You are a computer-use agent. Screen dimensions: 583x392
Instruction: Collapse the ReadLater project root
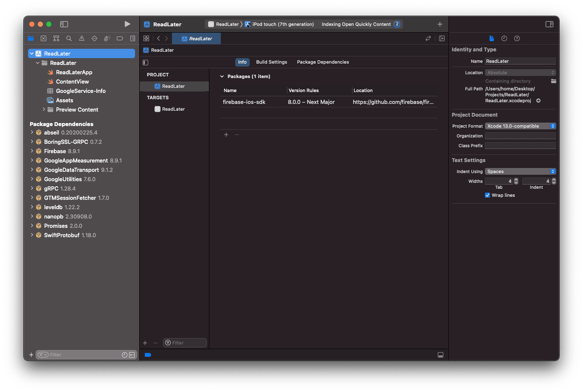click(32, 54)
